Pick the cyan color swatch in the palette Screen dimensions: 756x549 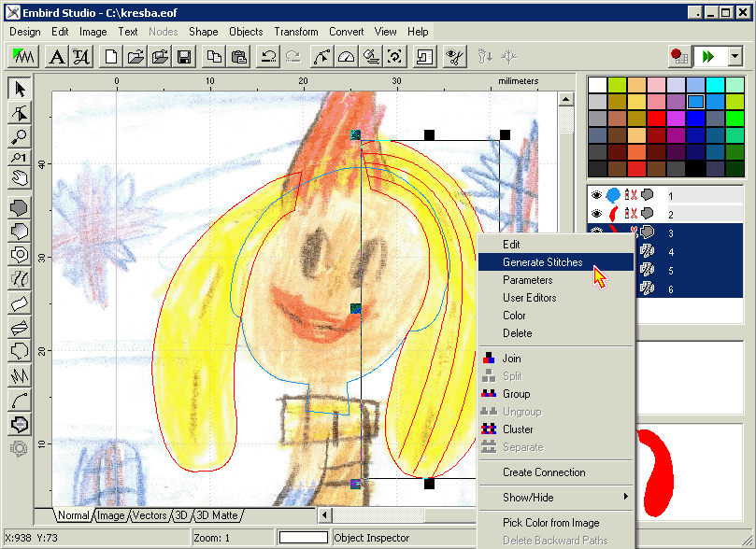point(714,85)
